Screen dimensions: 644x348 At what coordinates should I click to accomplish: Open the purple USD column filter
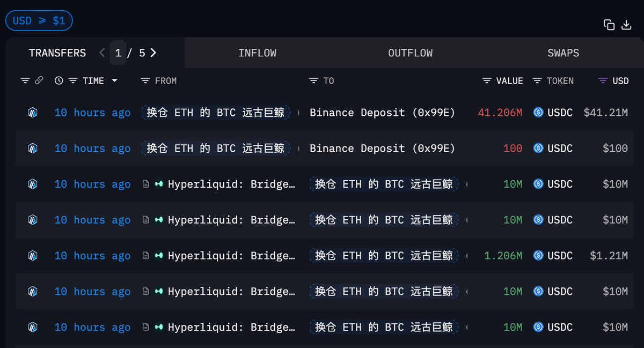603,80
